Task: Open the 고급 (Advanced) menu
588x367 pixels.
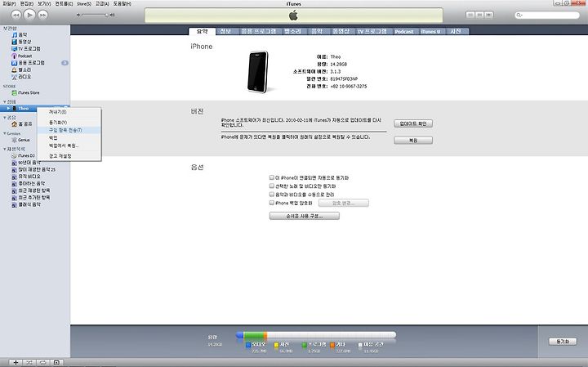Action: coord(102,3)
